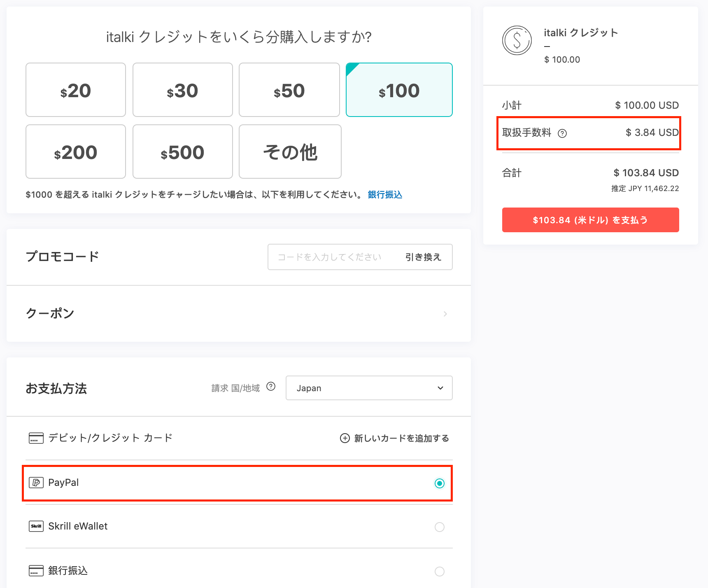
Task: Click the Skrill logo icon
Action: coord(36,526)
